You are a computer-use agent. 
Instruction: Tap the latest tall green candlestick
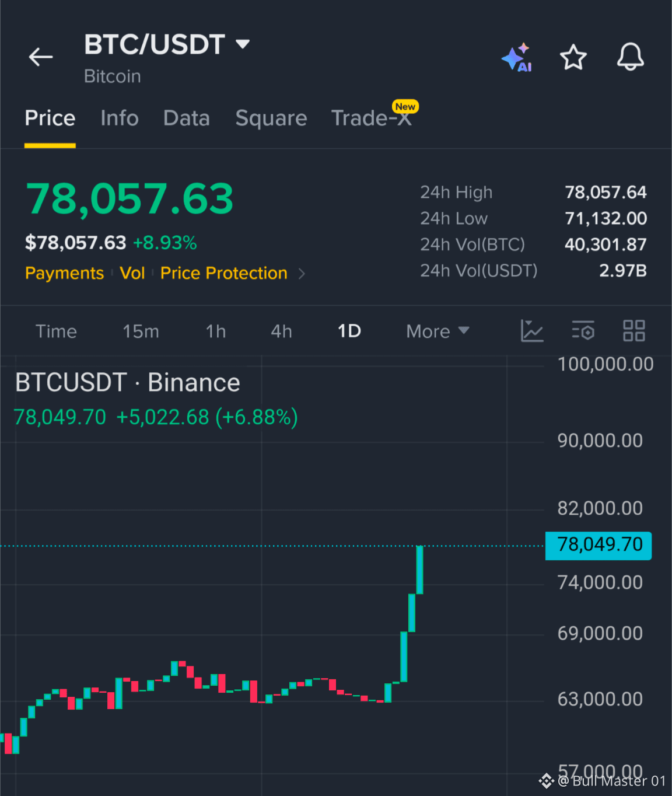[x=419, y=570]
